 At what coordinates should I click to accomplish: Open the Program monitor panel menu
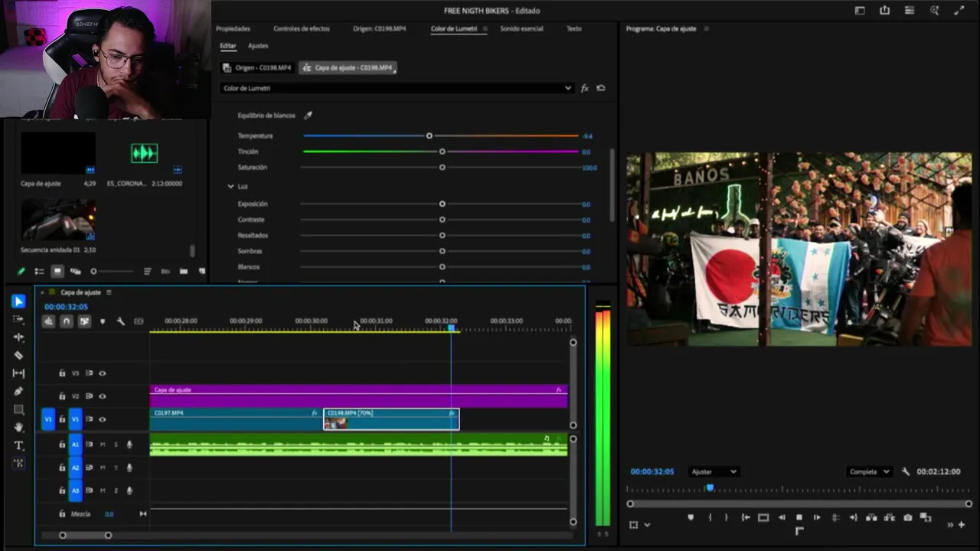(706, 28)
